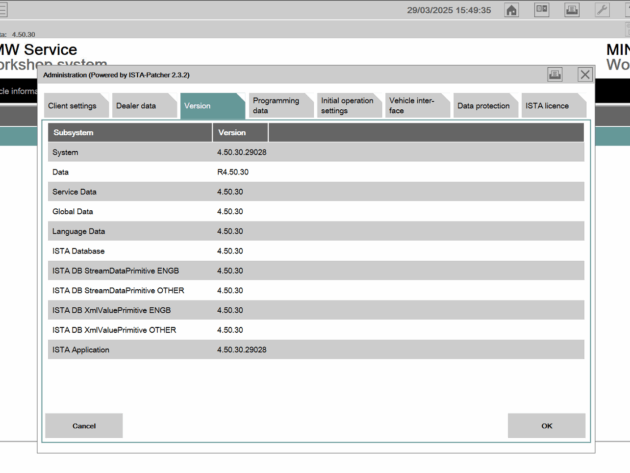Click the Administration dialog title text
630x473 pixels.
pos(116,75)
